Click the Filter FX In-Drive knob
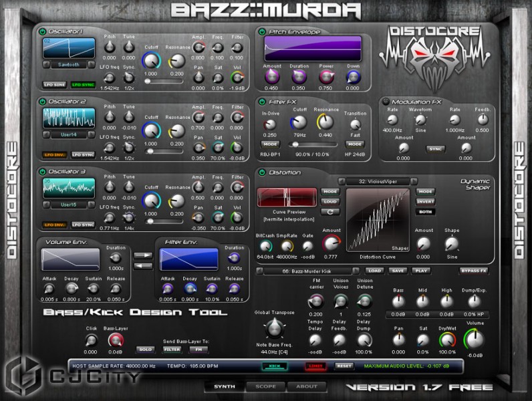Screen dimensions: 532x401 pyautogui.click(x=270, y=125)
